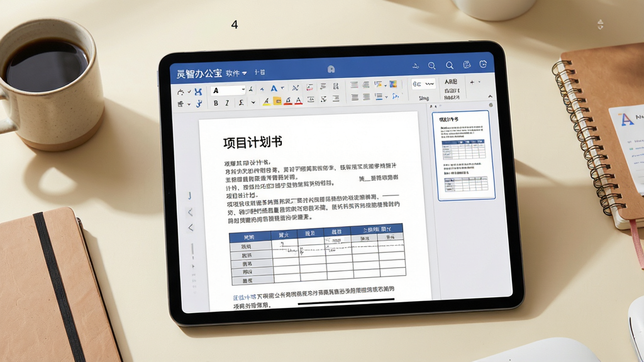Open the paste icon dropdown arrow
The height and width of the screenshot is (362, 644).
(189, 105)
